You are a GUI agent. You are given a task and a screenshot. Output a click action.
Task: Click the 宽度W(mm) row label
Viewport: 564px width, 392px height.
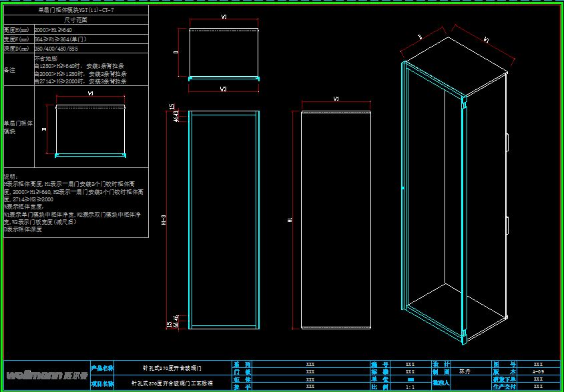[x=17, y=39]
